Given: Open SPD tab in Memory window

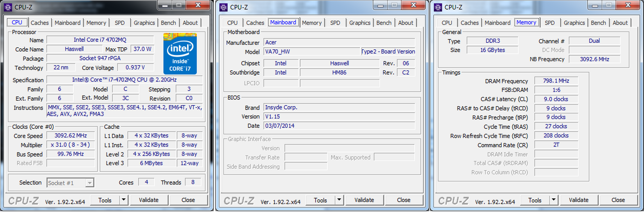Looking at the screenshot, I should pyautogui.click(x=550, y=23).
